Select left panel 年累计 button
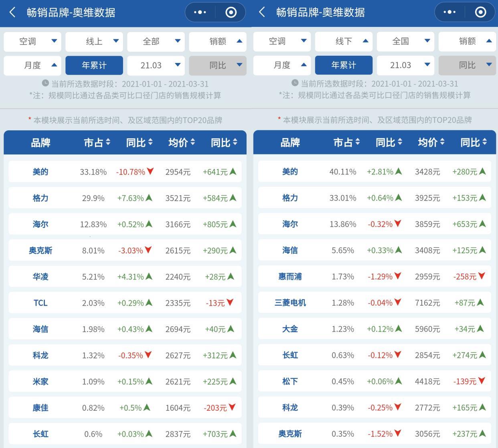 tap(94, 65)
